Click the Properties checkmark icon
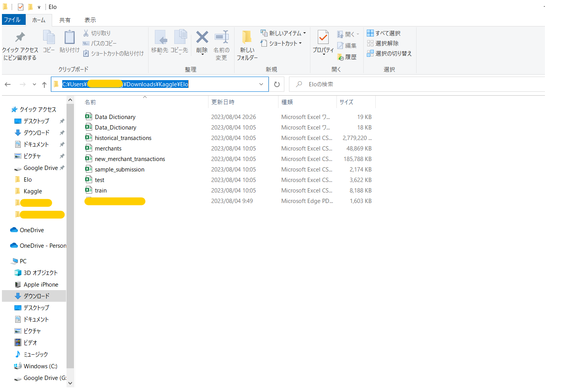The height and width of the screenshot is (392, 571). [323, 37]
